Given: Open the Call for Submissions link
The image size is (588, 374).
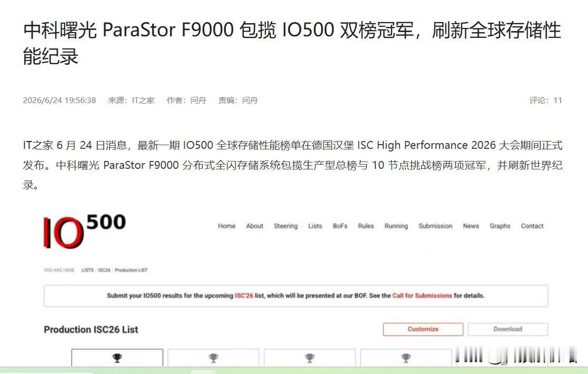Looking at the screenshot, I should 422,296.
